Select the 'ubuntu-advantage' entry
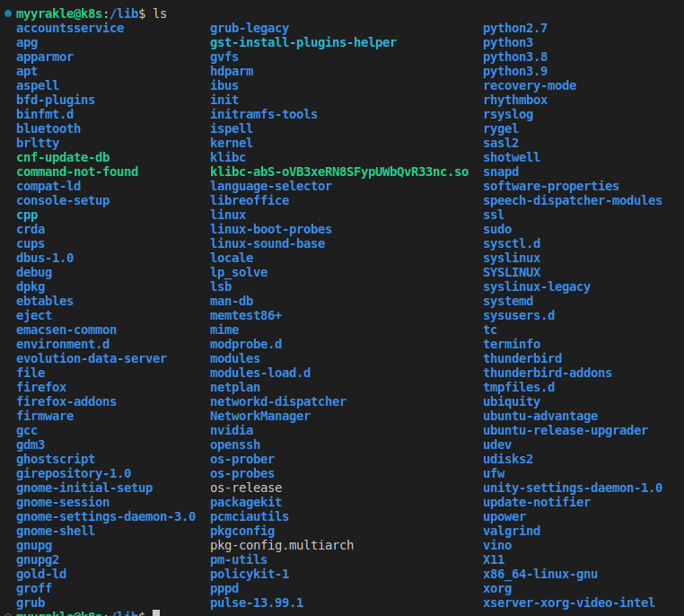The image size is (684, 616). tap(540, 416)
